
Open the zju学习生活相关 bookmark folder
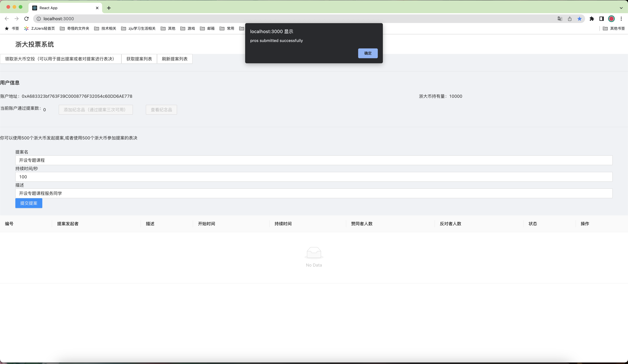(138, 28)
